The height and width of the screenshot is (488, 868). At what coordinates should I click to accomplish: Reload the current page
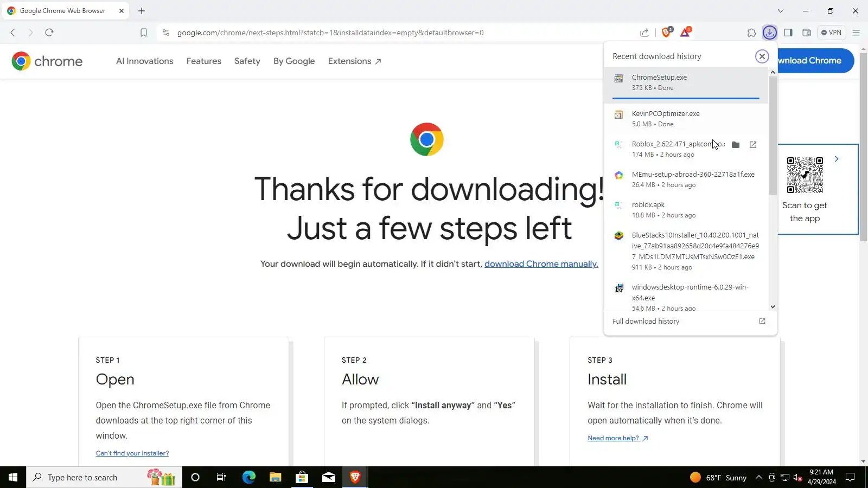(x=49, y=33)
